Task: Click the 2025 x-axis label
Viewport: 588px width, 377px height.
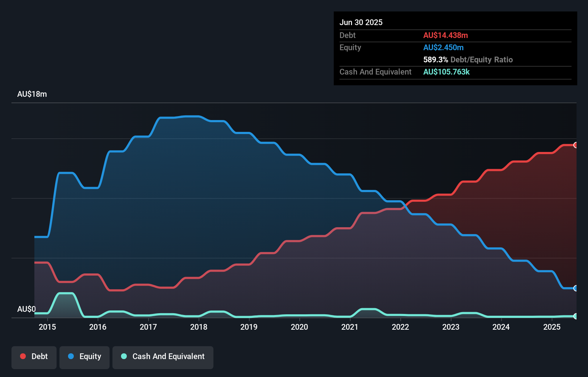Action: coord(552,327)
